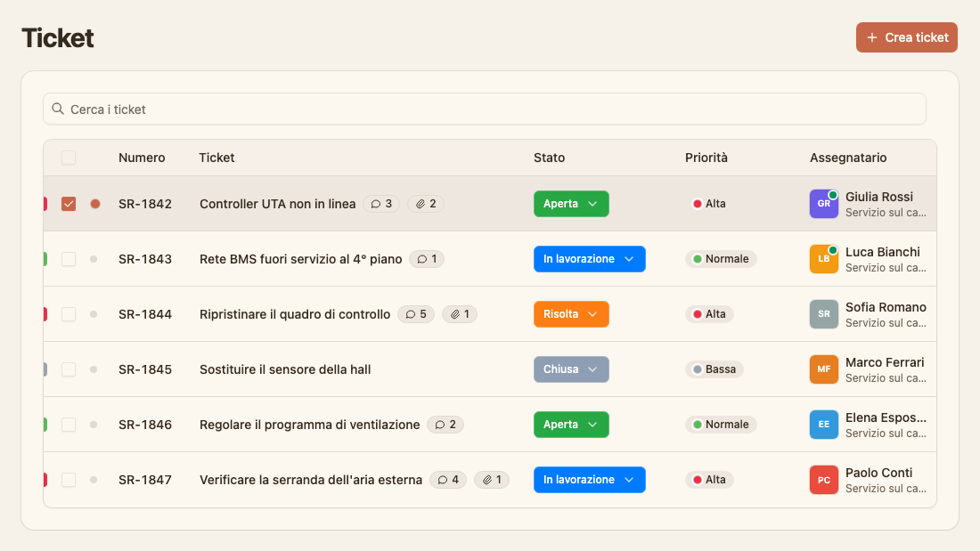Viewport: 980px width, 551px height.
Task: Click ticket number SR-1842
Action: tap(145, 204)
